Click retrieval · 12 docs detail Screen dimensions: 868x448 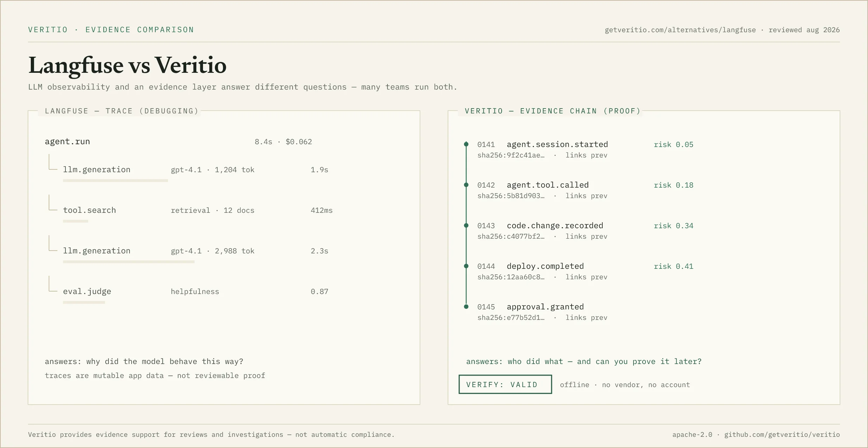[212, 210]
